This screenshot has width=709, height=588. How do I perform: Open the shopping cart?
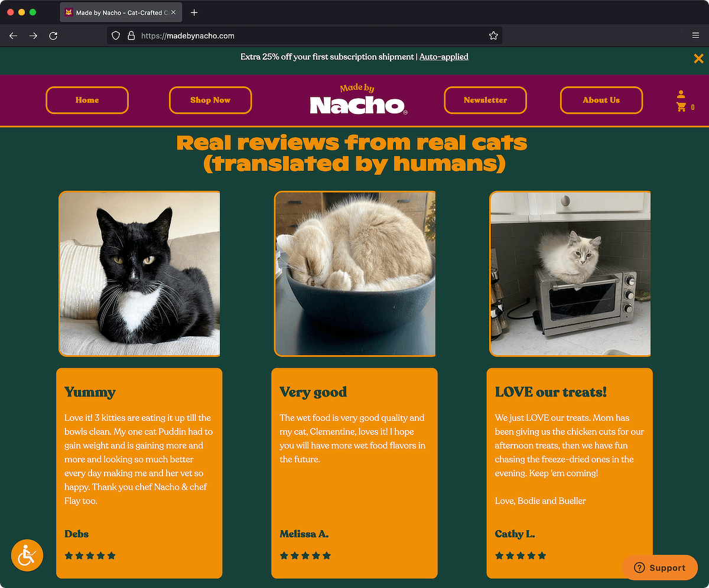pos(681,107)
